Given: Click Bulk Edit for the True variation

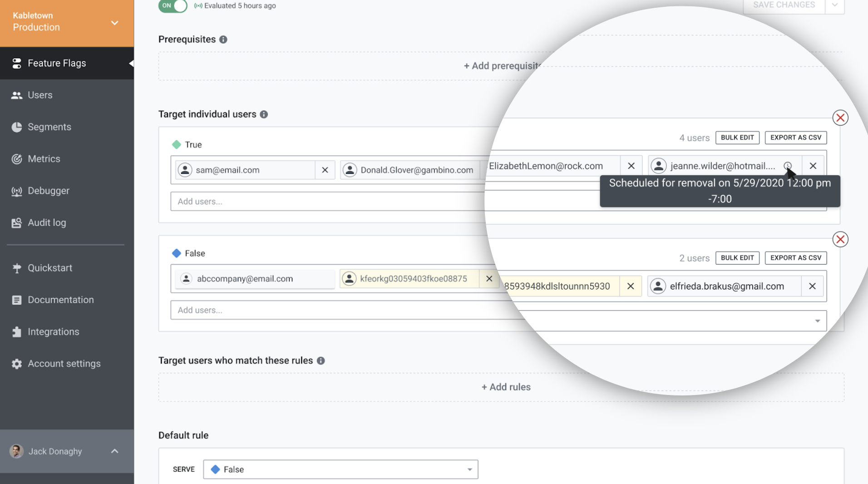Looking at the screenshot, I should point(737,138).
